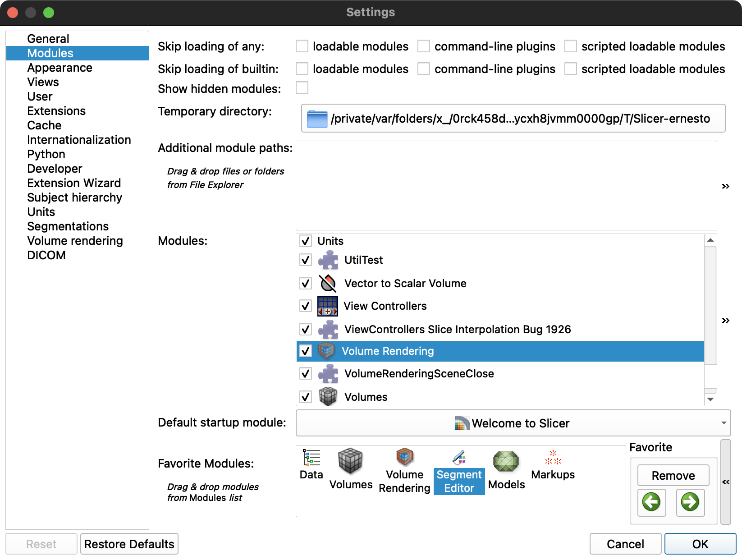The image size is (742, 560).
Task: Toggle Show hidden modules checkbox
Action: tap(302, 87)
